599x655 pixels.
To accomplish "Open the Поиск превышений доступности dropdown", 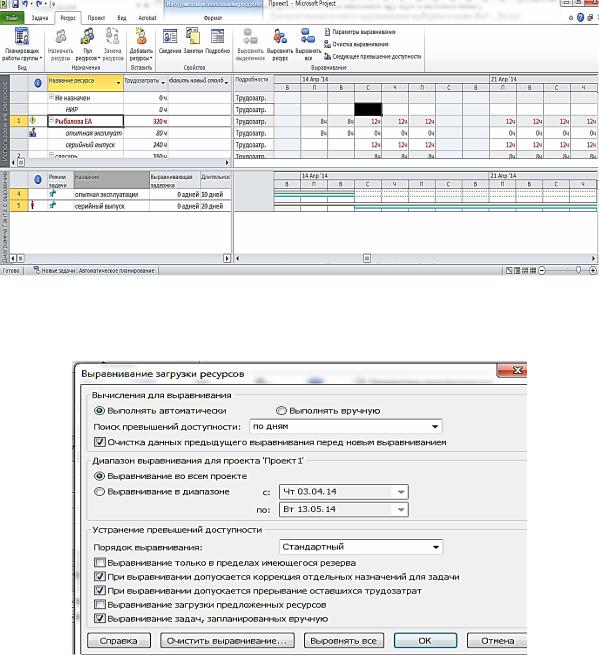I will [435, 427].
